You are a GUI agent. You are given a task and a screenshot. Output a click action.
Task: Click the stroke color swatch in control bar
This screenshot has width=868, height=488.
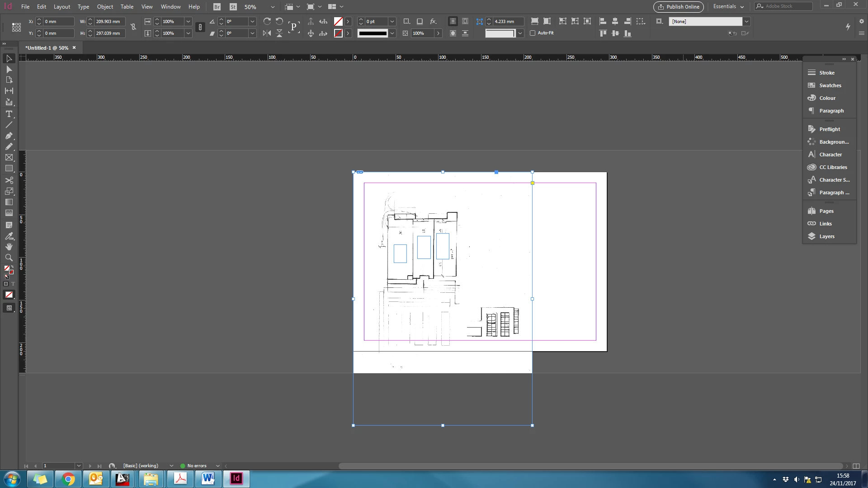point(338,33)
